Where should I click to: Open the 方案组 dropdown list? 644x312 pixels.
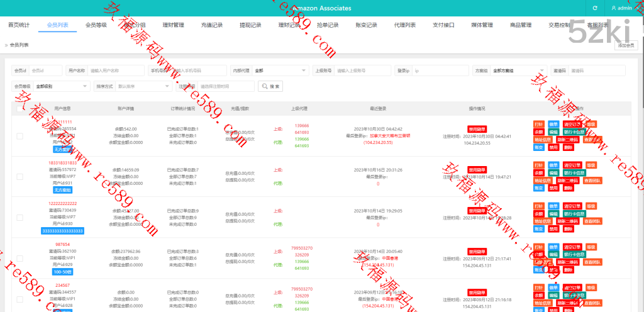[x=518, y=70]
